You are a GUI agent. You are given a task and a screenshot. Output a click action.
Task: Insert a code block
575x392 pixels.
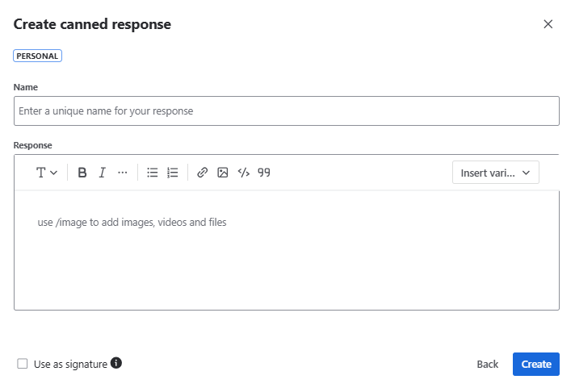(x=243, y=173)
